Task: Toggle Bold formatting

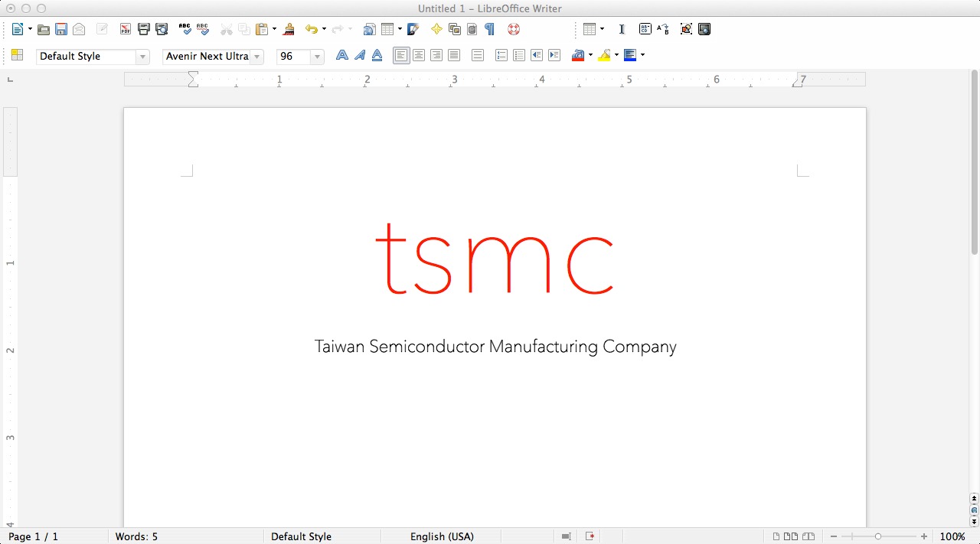Action: (x=342, y=55)
